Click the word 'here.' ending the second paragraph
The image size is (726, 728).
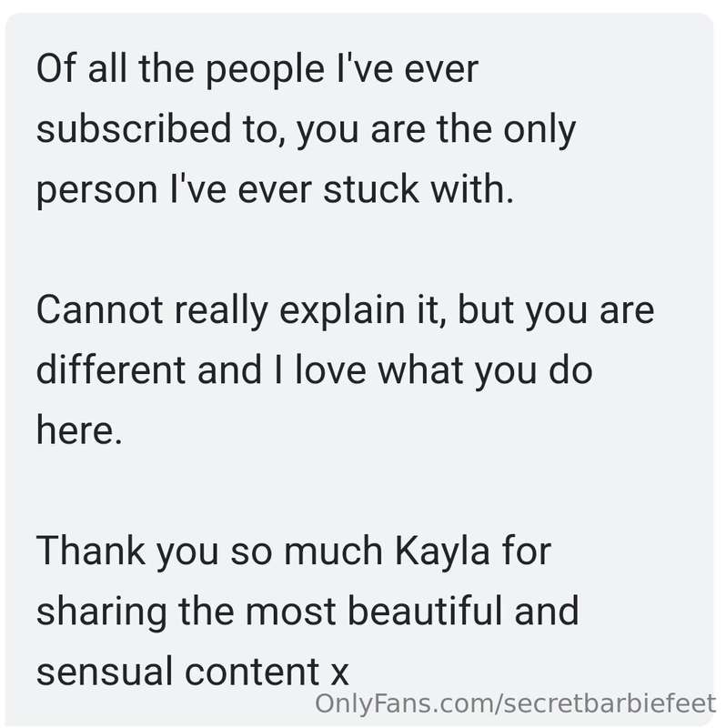click(79, 430)
